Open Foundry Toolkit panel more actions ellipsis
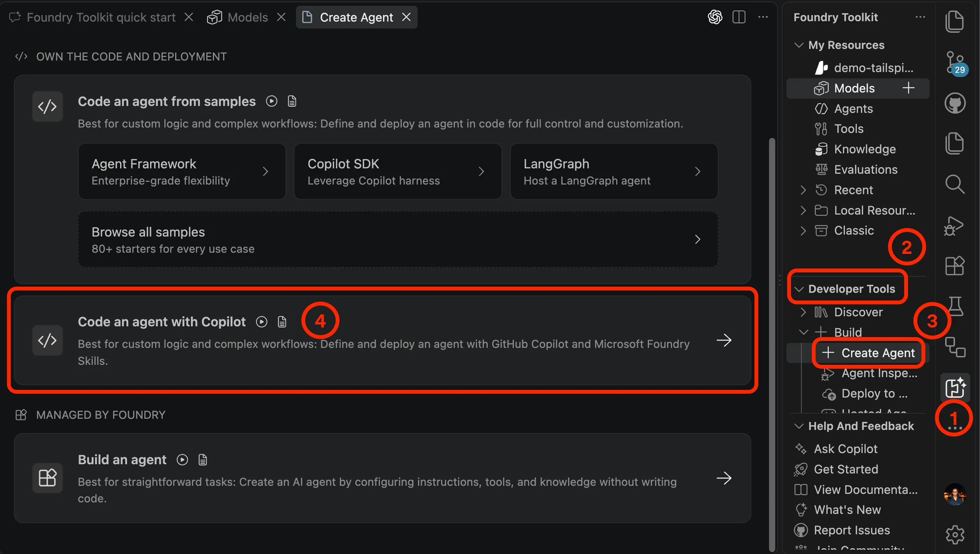 [920, 17]
